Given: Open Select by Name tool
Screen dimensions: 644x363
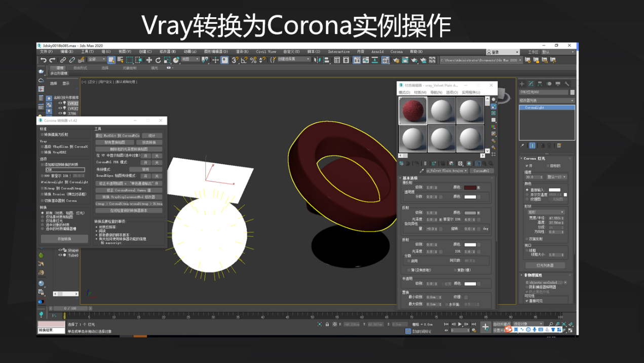Looking at the screenshot, I should 120,60.
